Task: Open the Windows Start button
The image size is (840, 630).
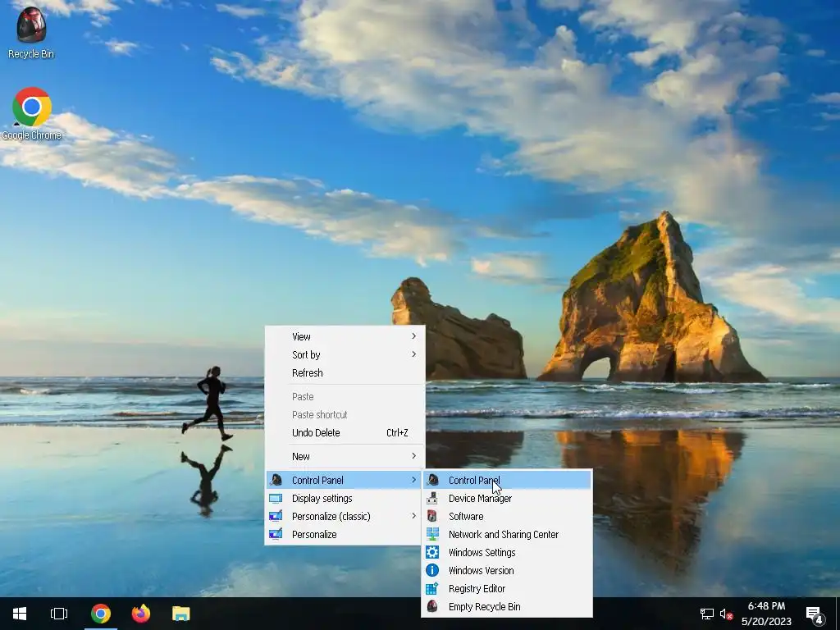Action: [x=20, y=614]
